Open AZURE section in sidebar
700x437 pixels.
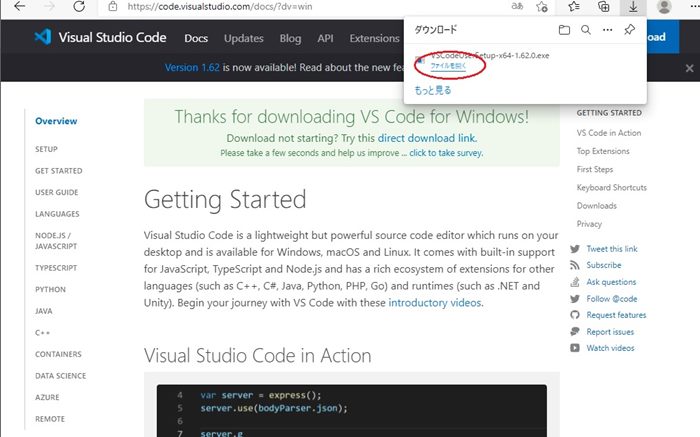click(47, 397)
